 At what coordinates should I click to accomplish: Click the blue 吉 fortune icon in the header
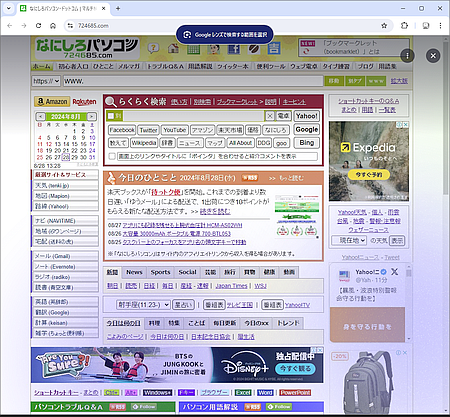click(x=274, y=49)
